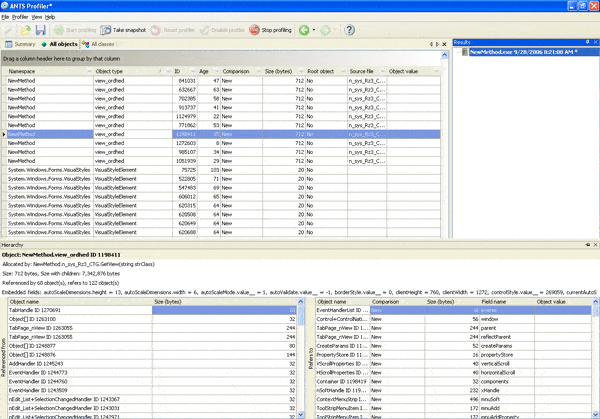Click the Take snapshot camera icon

click(106, 30)
